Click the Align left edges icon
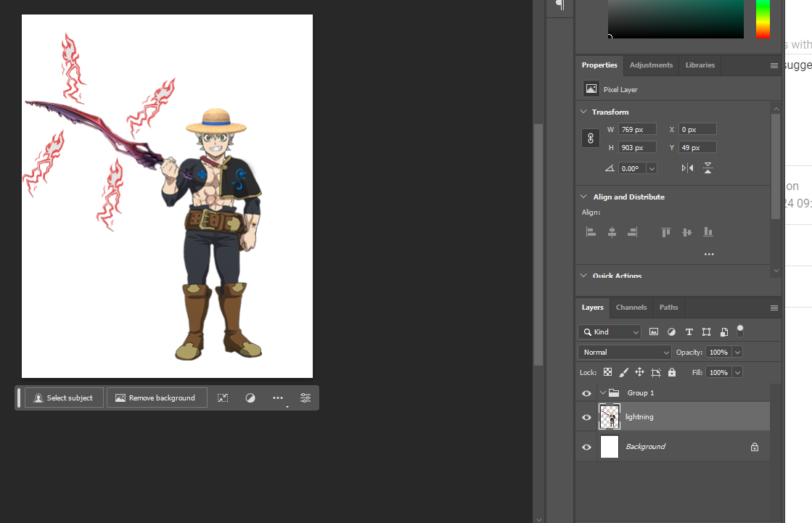Viewport: 812px width, 523px height. [x=591, y=232]
